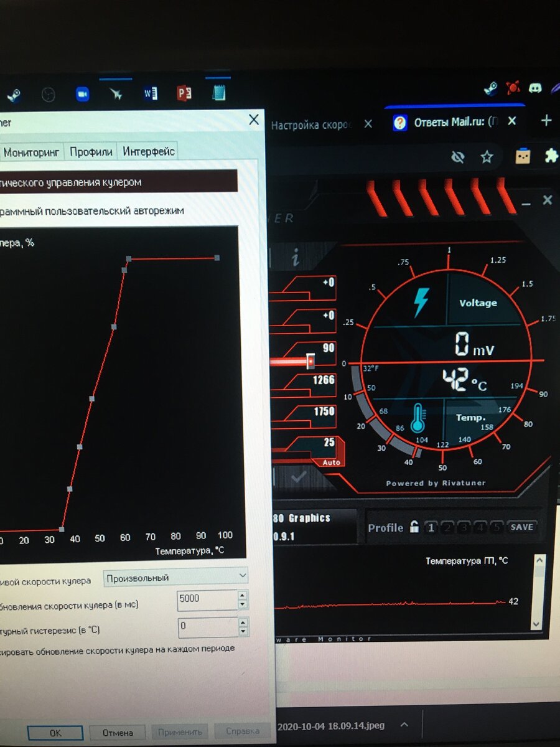
Task: Select profile slot 1
Action: [431, 527]
